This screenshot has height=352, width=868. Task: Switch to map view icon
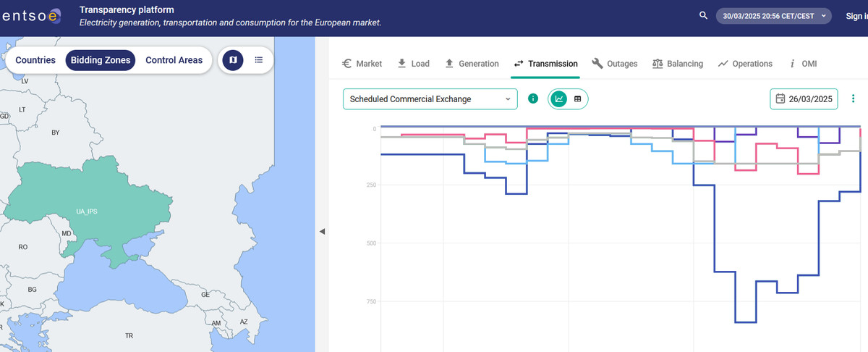pyautogui.click(x=232, y=60)
